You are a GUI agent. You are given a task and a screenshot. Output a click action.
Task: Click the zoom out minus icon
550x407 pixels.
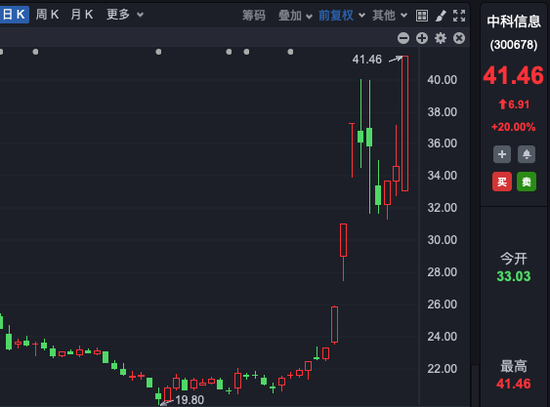[403, 38]
